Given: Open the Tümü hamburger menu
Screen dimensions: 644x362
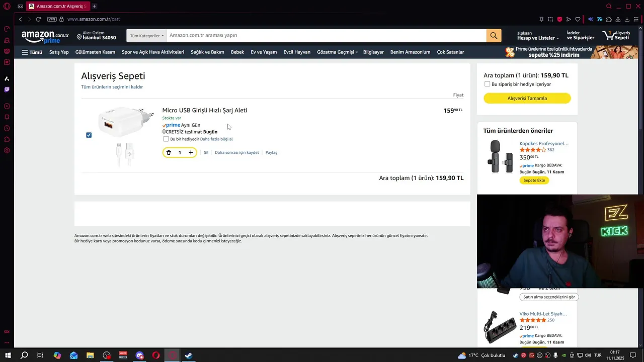Looking at the screenshot, I should click(x=32, y=52).
